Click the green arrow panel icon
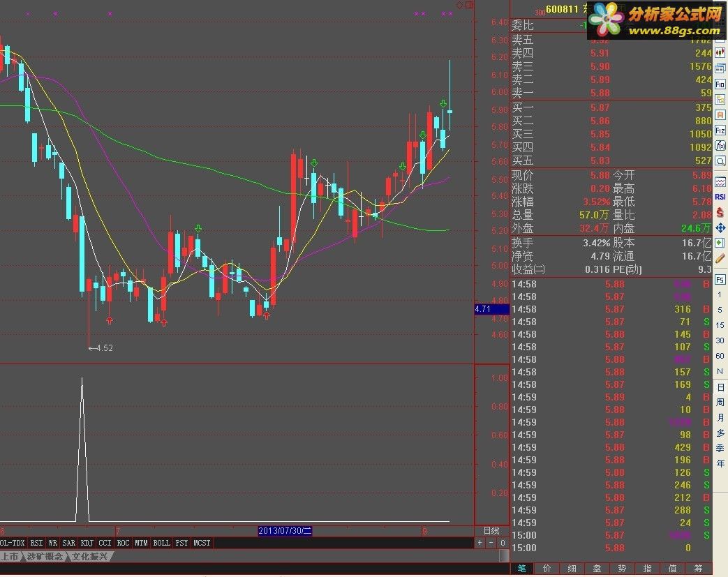 [720, 243]
